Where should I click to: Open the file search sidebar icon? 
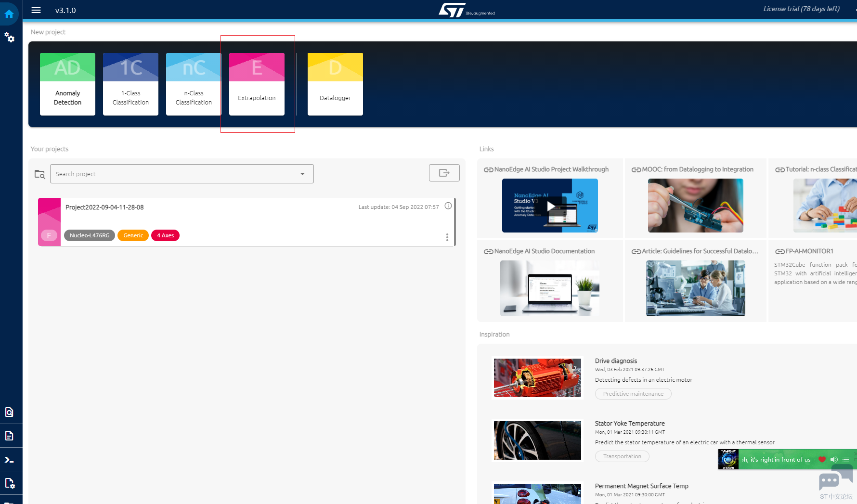pos(9,412)
